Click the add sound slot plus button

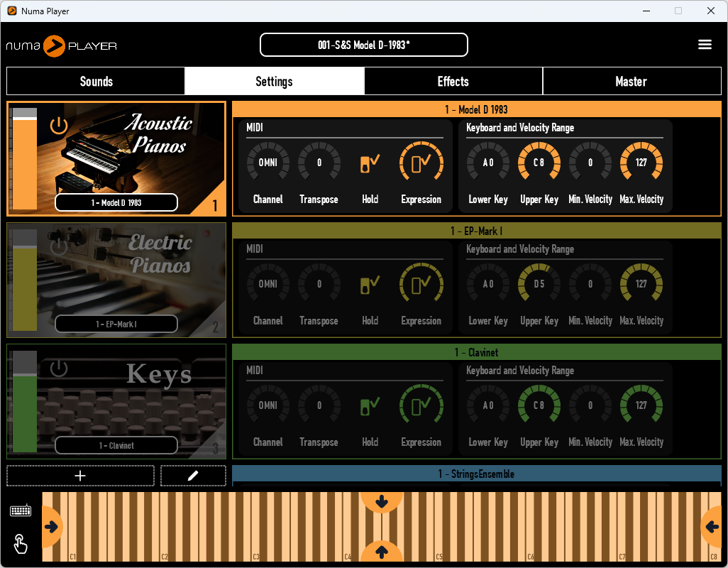click(80, 476)
